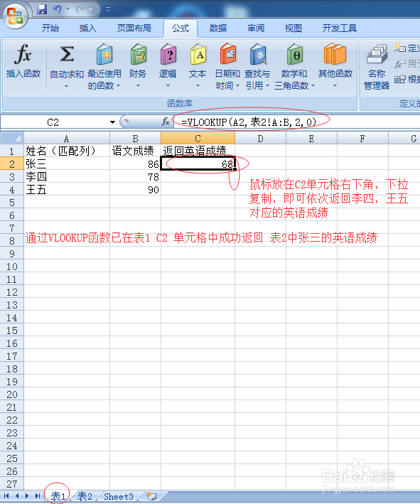The width and height of the screenshot is (420, 504).
Task: Click cell 姓名（匹配列）
Action: click(67, 151)
